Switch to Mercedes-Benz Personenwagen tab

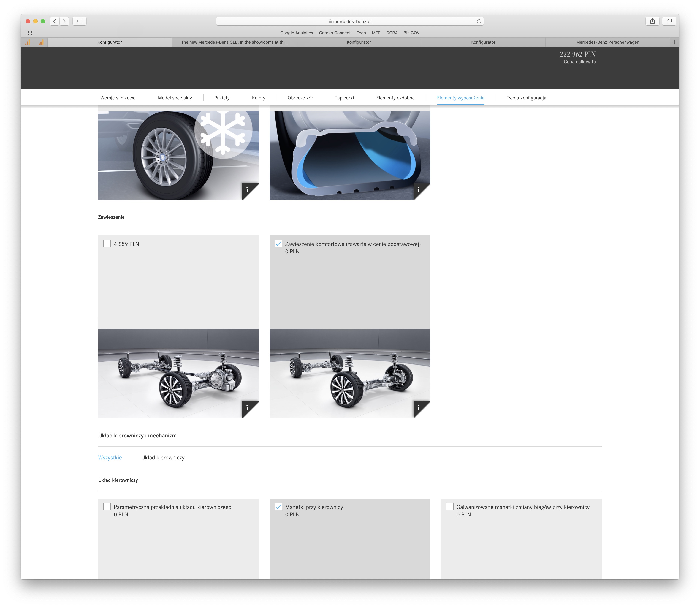click(x=608, y=42)
